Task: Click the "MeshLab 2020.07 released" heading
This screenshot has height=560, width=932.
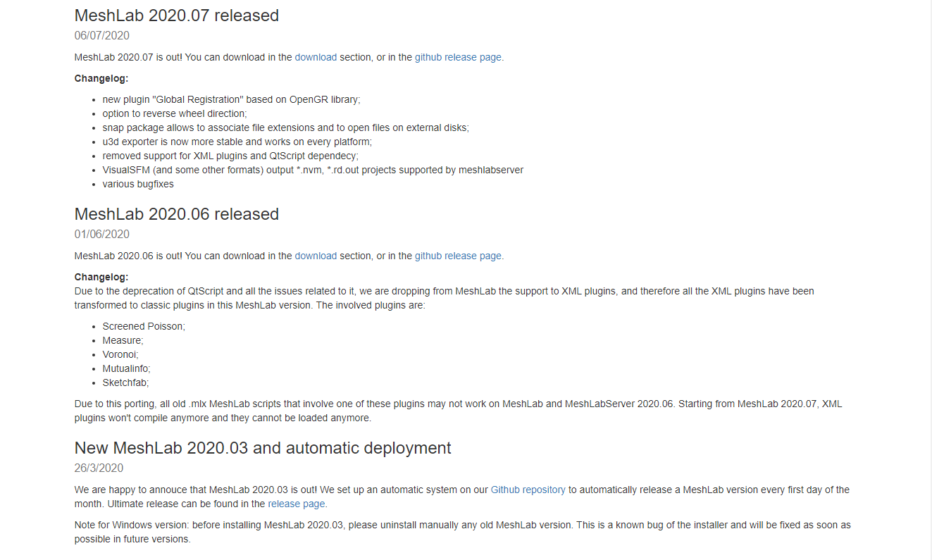Action: [x=176, y=15]
